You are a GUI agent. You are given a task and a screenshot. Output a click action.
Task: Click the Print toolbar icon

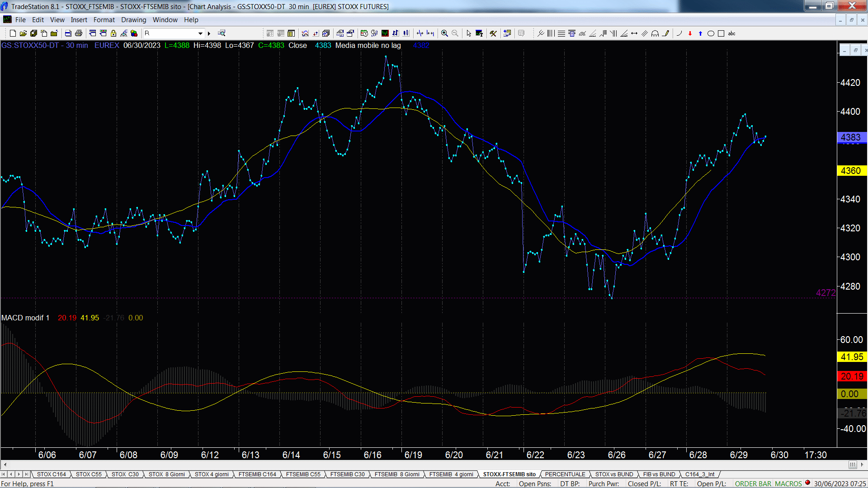78,33
